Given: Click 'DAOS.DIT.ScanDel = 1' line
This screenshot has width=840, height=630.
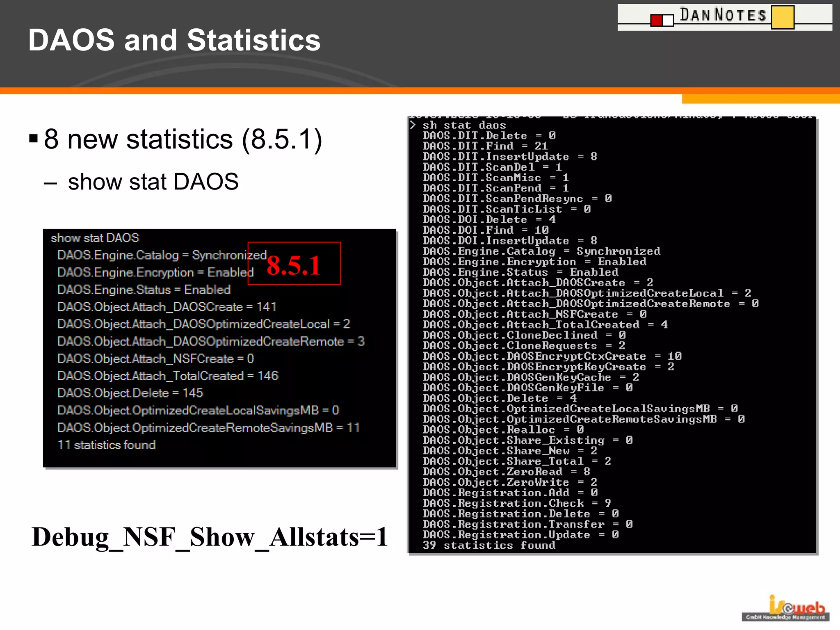Looking at the screenshot, I should coord(493,167).
